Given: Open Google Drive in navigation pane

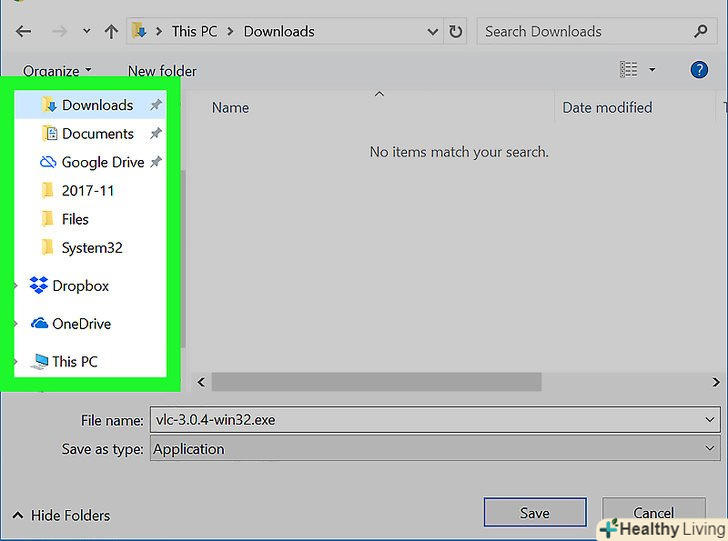Looking at the screenshot, I should (102, 162).
